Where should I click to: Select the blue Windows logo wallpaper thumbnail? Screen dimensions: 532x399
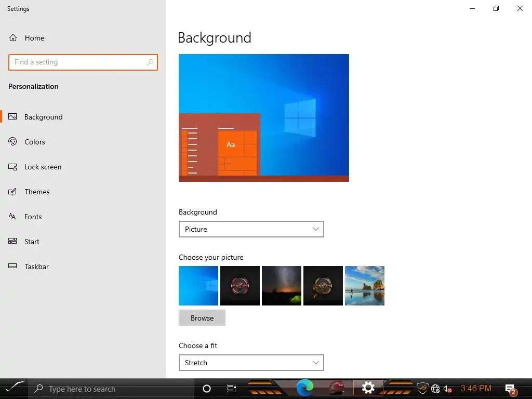[198, 286]
